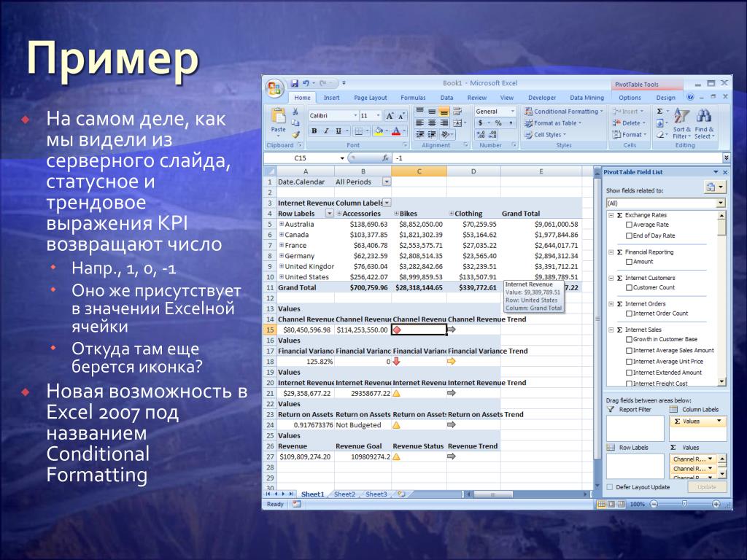Click the Paste clipboard icon
This screenshot has height=560, width=747.
(278, 116)
